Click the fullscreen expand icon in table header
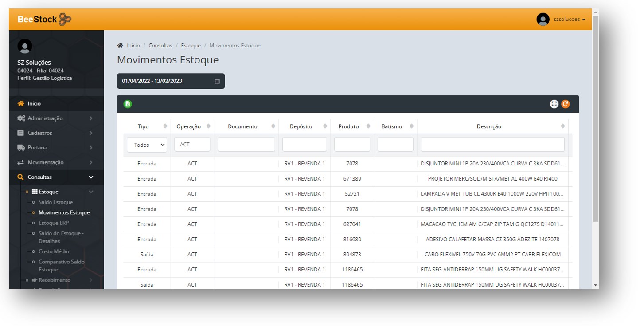Screen dimensions: 644x326 554,104
